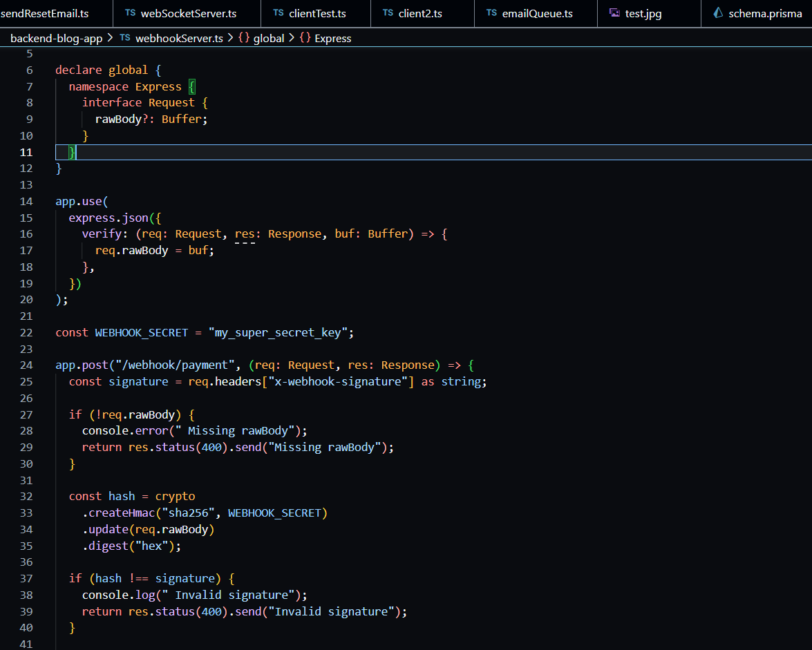Click 'namespace Express' keyword text
Viewport: 812px width, 650px height.
pyautogui.click(x=125, y=86)
